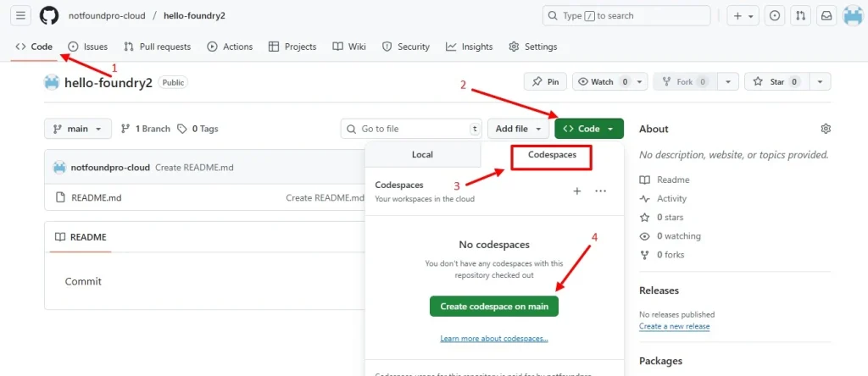Click the 'Go to file' search field
Image resolution: width=868 pixels, height=376 pixels.
tap(411, 129)
